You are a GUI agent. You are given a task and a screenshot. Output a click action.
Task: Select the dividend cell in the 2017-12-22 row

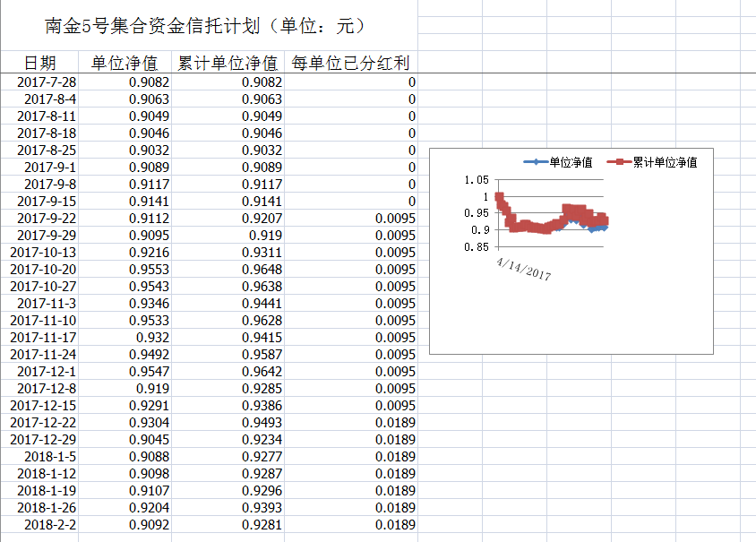[x=394, y=423]
